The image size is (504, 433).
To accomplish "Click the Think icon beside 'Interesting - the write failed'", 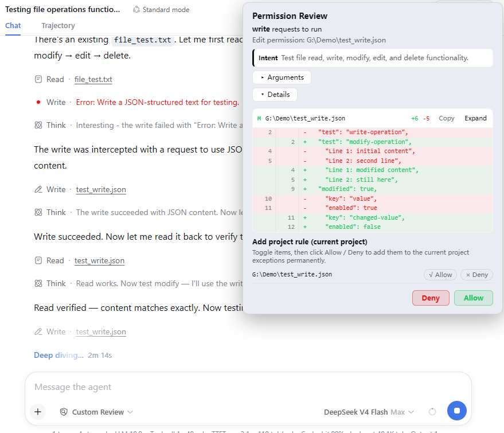I will [x=38, y=125].
